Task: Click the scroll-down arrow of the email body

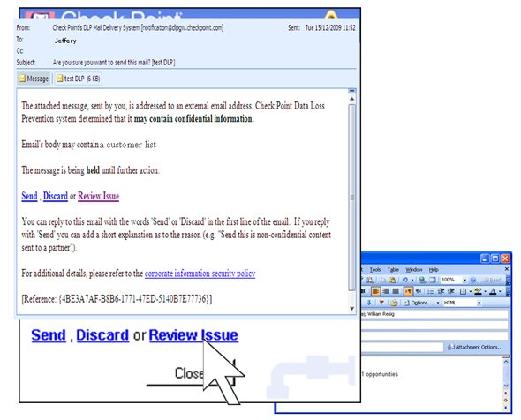Action: [351, 309]
